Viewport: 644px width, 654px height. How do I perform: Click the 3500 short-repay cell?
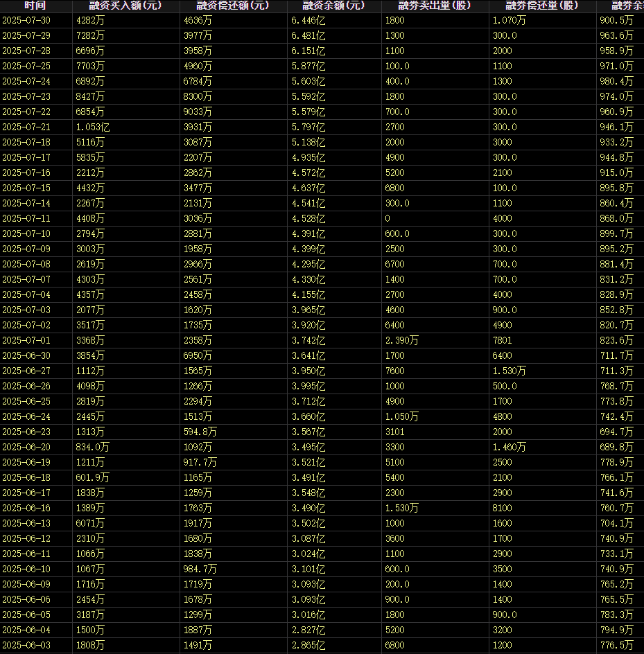pos(503,569)
